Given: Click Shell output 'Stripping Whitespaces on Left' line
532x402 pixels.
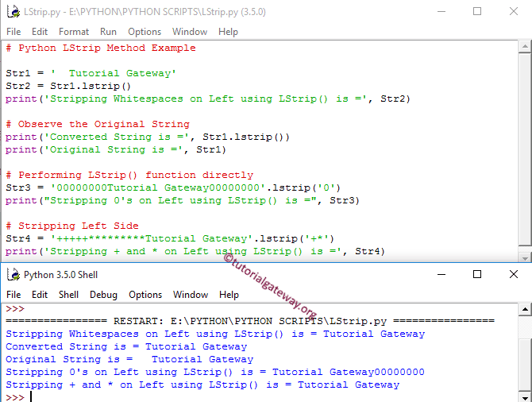Looking at the screenshot, I should pos(215,334).
